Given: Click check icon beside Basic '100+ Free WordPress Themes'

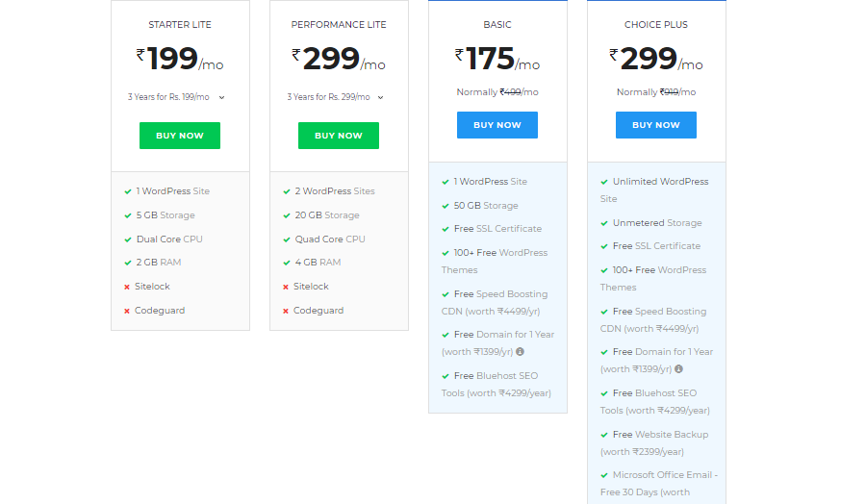Looking at the screenshot, I should (446, 253).
